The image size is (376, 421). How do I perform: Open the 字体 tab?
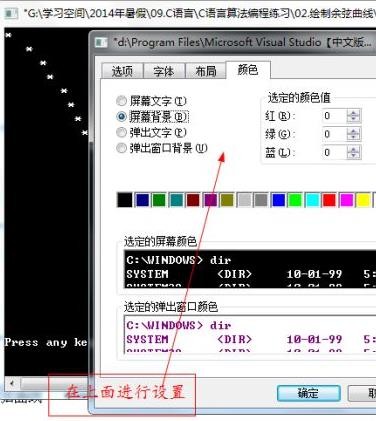pos(164,71)
